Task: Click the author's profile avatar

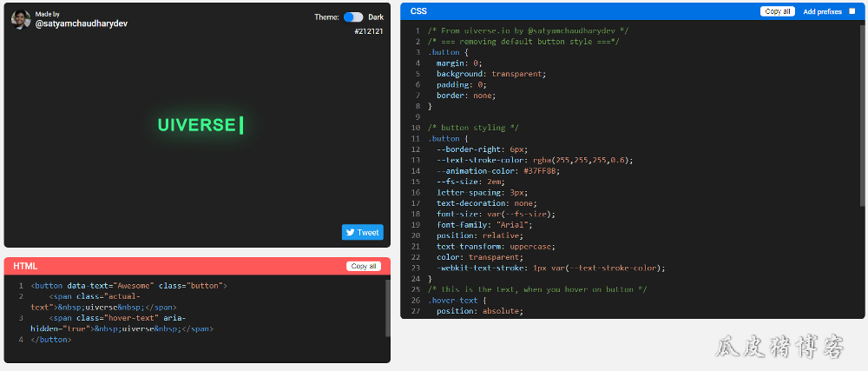Action: [21, 19]
